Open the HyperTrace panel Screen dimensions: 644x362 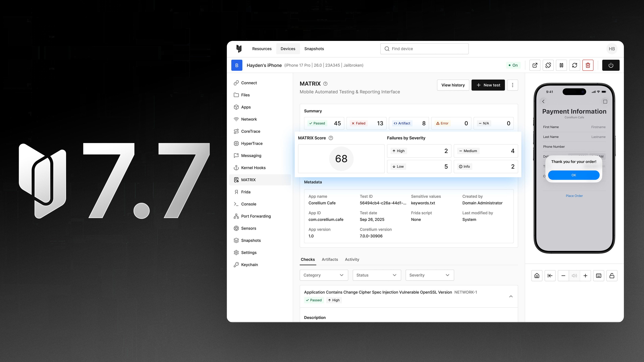tap(252, 143)
